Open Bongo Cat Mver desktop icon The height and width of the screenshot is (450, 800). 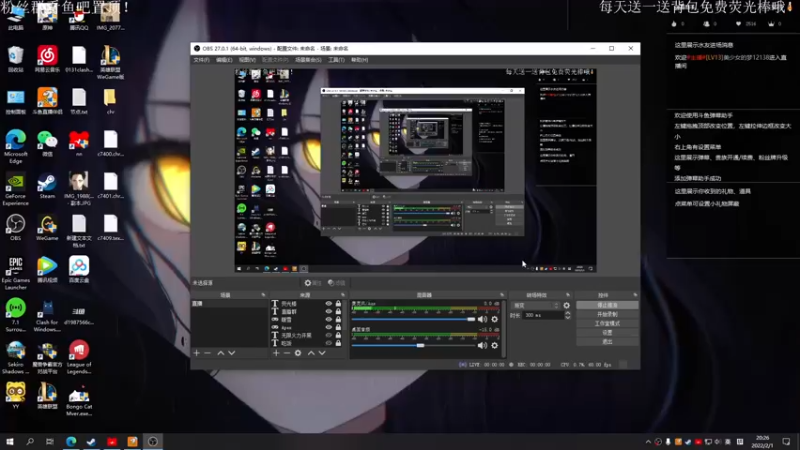[79, 400]
